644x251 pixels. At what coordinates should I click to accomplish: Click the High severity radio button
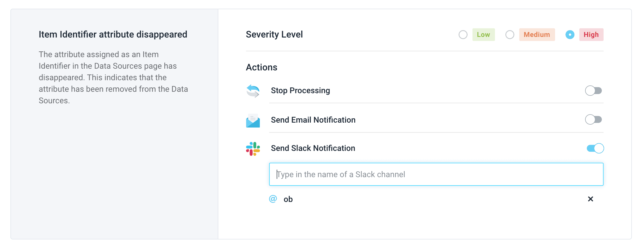[x=570, y=35]
